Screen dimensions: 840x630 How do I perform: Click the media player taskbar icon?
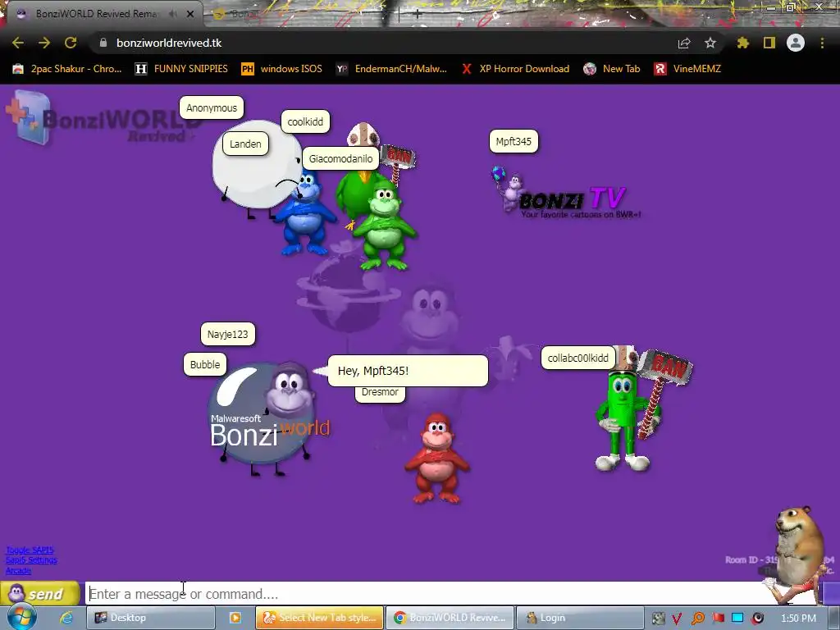click(x=235, y=618)
